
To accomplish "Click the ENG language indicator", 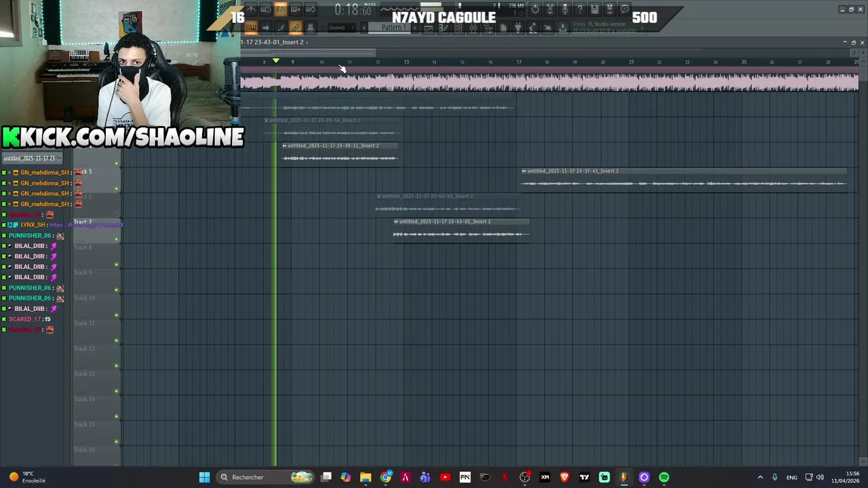I will coord(791,477).
